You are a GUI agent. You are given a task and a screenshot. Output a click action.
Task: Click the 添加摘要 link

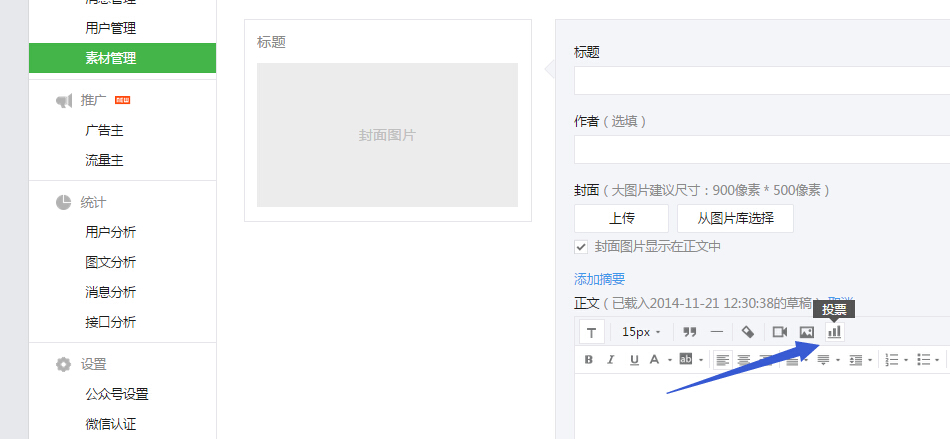(x=599, y=279)
